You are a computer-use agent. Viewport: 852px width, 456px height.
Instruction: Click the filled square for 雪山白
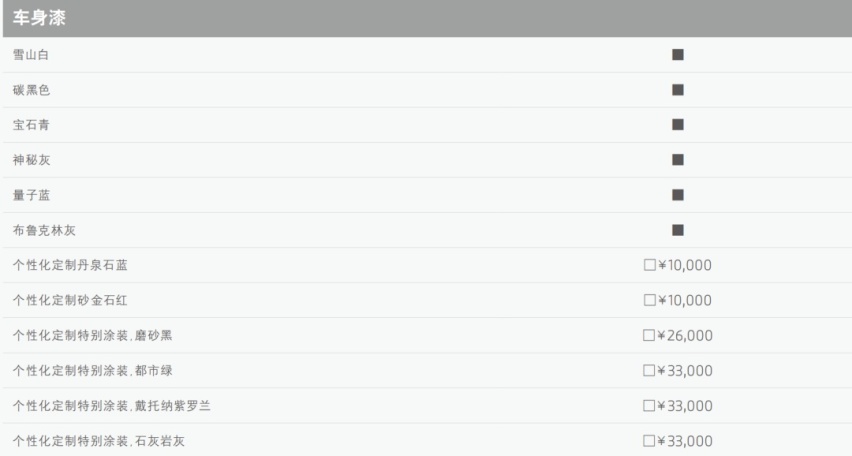[678, 54]
